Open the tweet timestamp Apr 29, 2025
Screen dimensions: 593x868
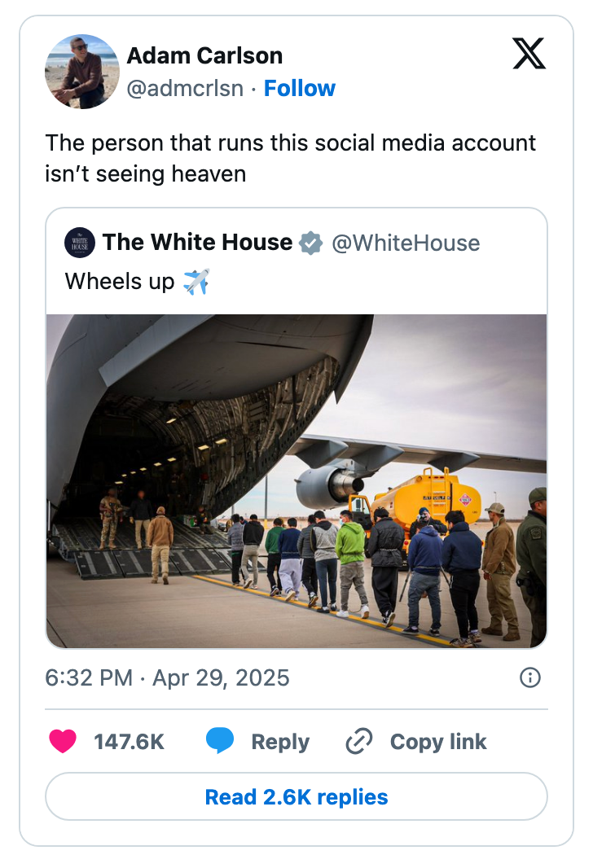tap(168, 677)
